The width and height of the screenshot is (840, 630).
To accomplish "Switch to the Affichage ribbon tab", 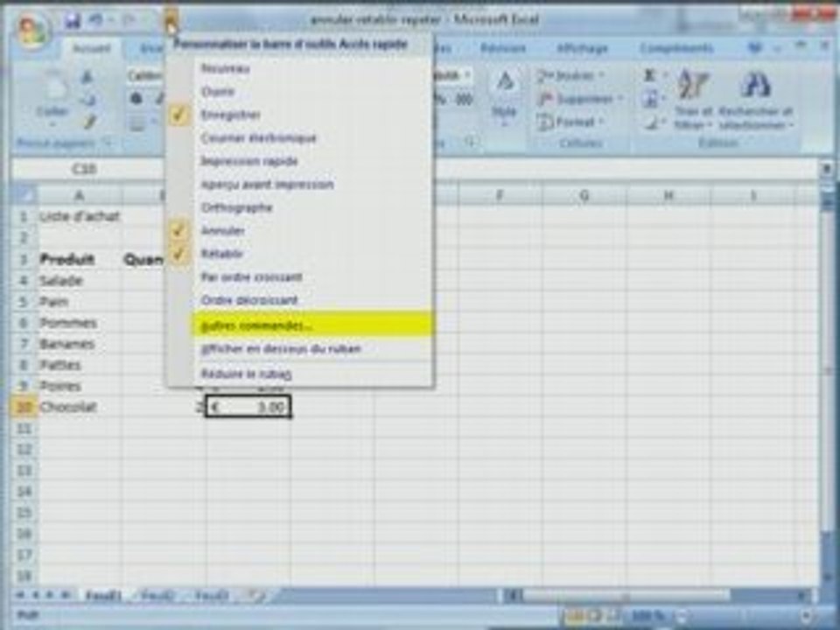I will (x=582, y=49).
